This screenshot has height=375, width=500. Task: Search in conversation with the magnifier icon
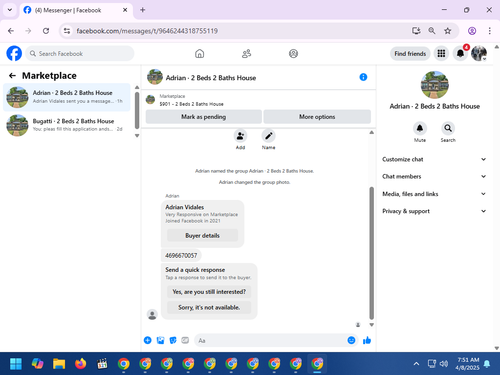pos(448,128)
